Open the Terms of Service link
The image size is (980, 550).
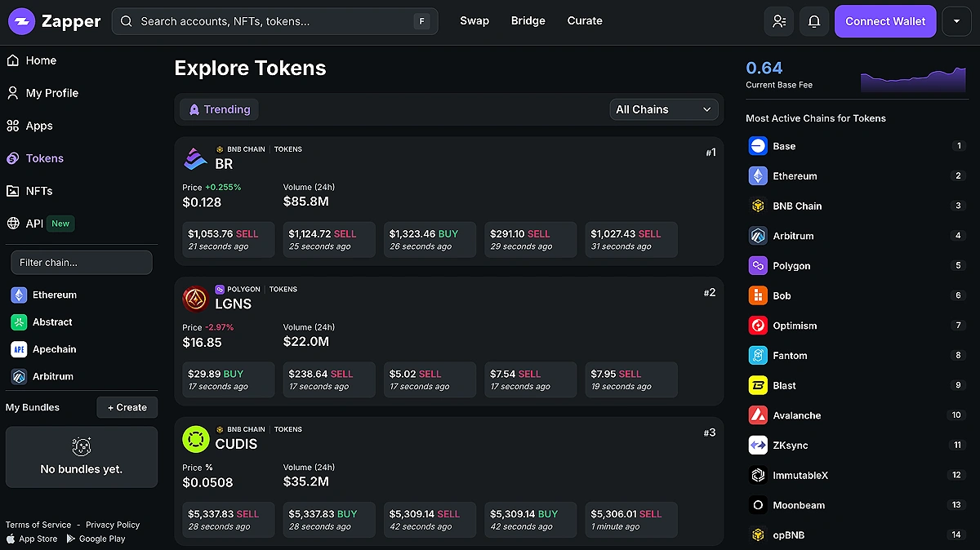[38, 525]
